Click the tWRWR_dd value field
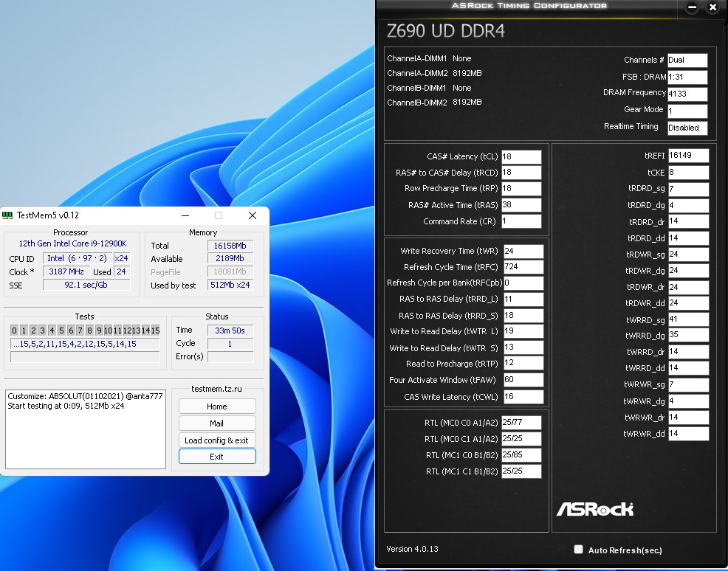 point(689,434)
